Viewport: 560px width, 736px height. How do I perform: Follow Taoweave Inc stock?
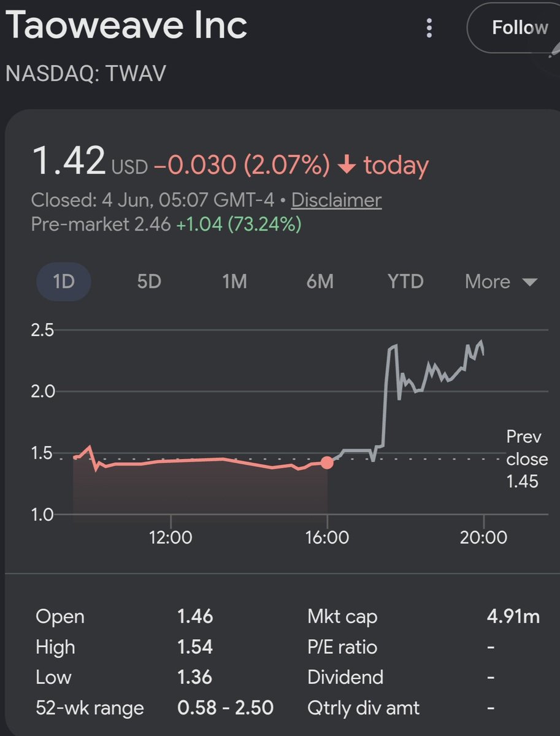[513, 28]
